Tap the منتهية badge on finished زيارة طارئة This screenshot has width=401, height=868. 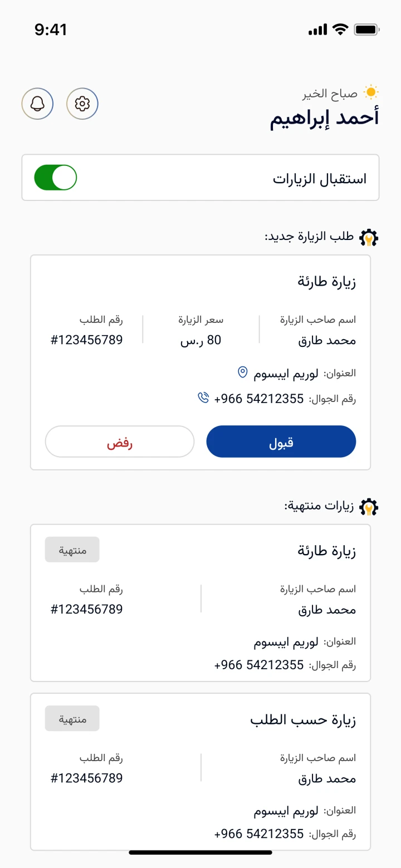coord(72,550)
